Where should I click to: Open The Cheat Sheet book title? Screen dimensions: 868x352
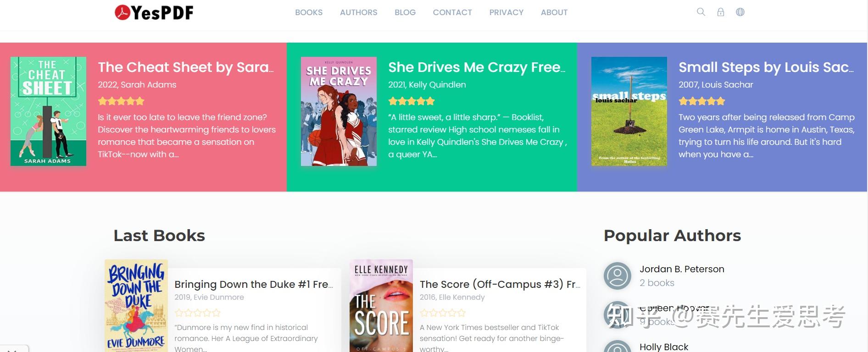click(186, 67)
